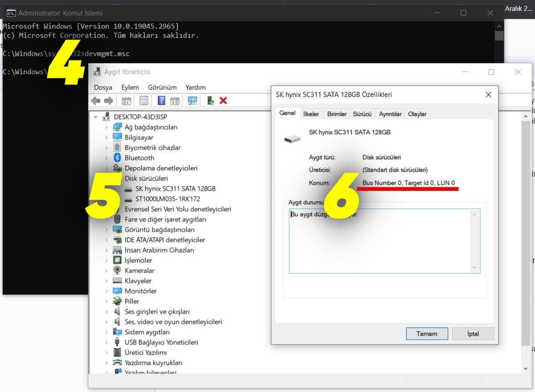Click the Tamam button
This screenshot has width=535, height=392.
(426, 334)
